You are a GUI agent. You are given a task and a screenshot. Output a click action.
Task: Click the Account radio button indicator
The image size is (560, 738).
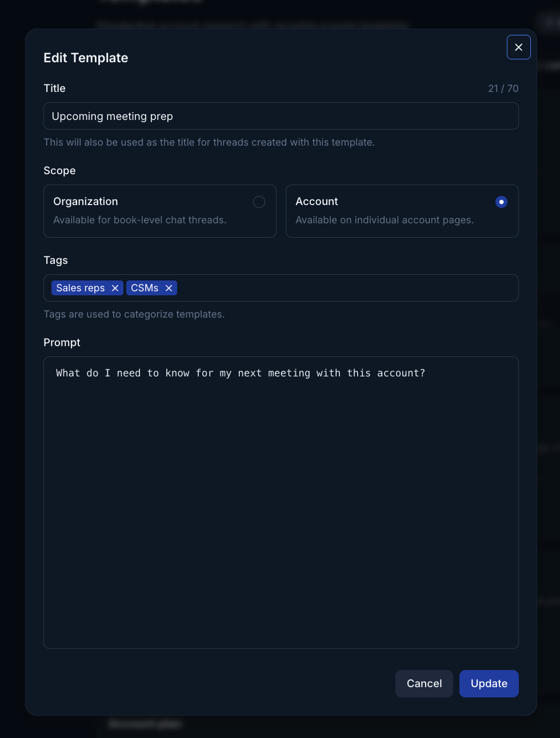(501, 202)
